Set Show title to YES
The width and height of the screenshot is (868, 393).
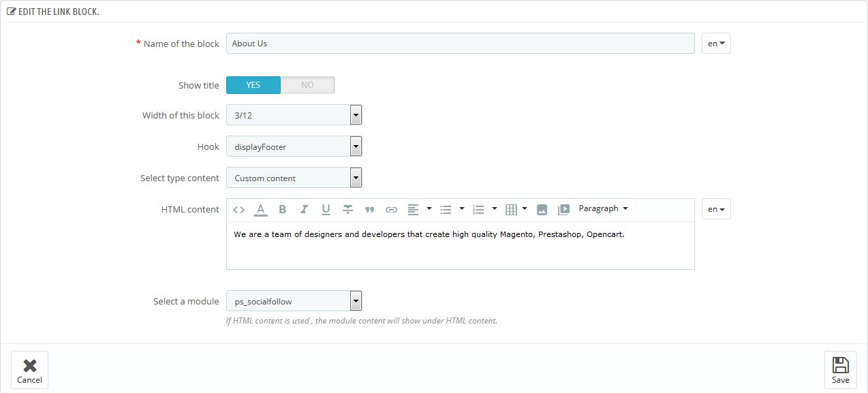point(253,84)
